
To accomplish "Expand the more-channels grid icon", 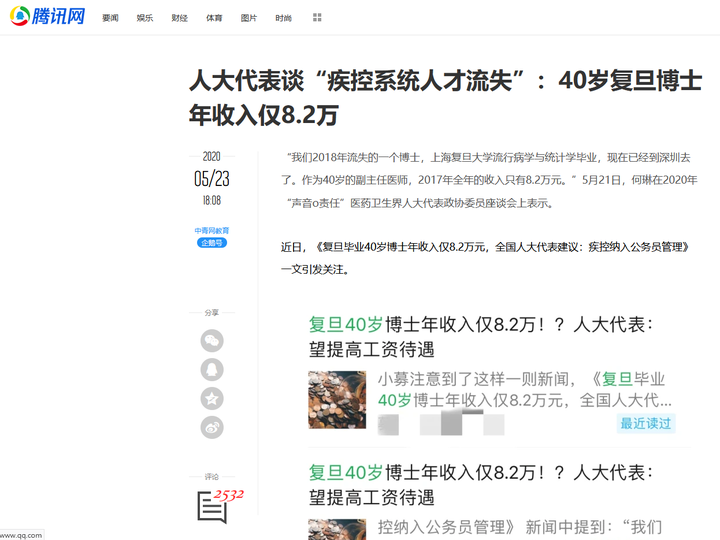I will point(317,17).
